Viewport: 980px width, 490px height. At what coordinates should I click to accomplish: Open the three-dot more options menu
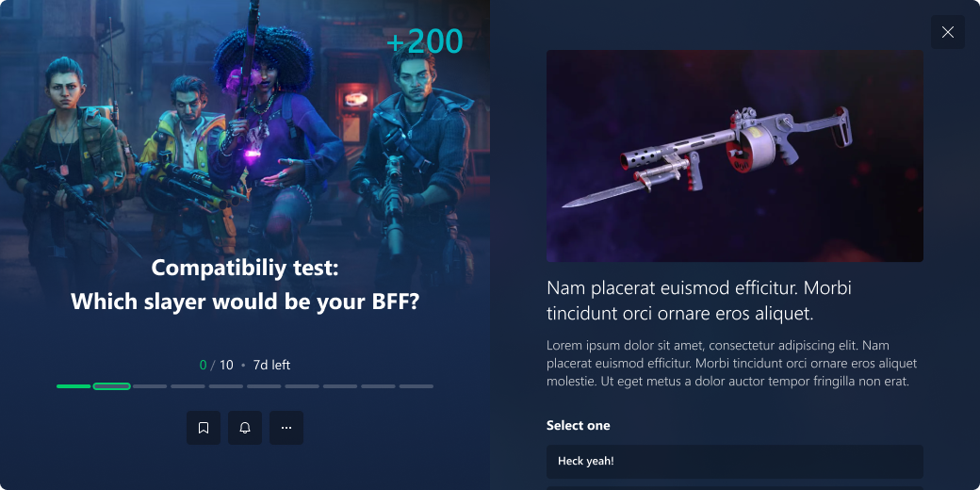tap(286, 428)
